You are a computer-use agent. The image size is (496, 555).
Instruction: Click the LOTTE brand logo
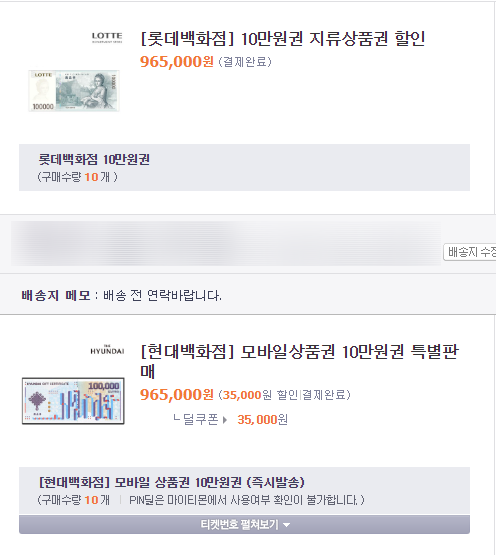pos(107,38)
